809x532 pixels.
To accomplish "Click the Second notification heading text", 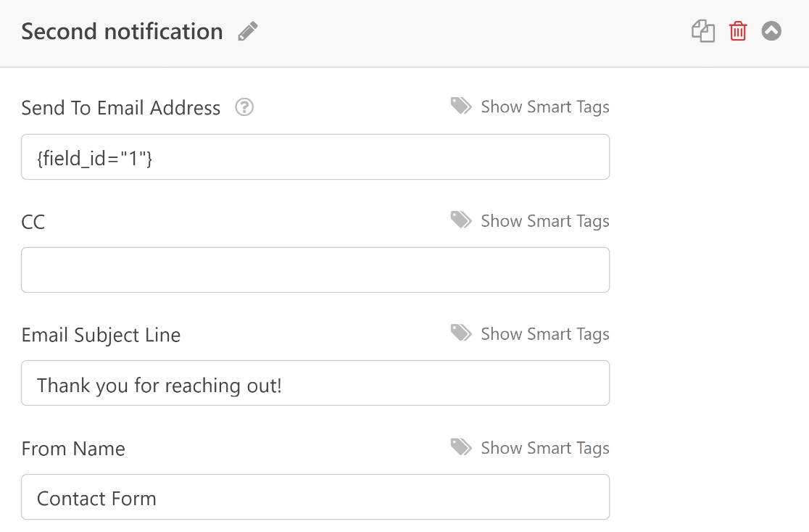I will click(122, 32).
